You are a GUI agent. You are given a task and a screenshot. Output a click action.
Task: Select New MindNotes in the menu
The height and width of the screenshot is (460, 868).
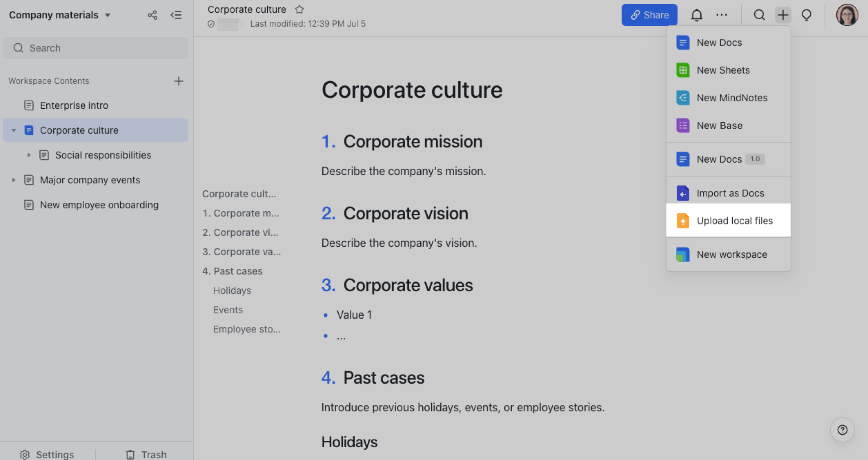[x=731, y=98]
